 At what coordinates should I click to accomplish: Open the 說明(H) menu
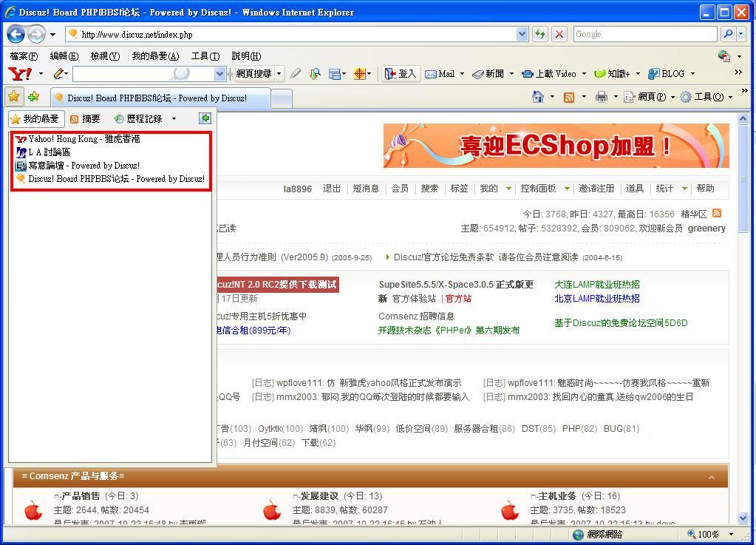pyautogui.click(x=246, y=56)
